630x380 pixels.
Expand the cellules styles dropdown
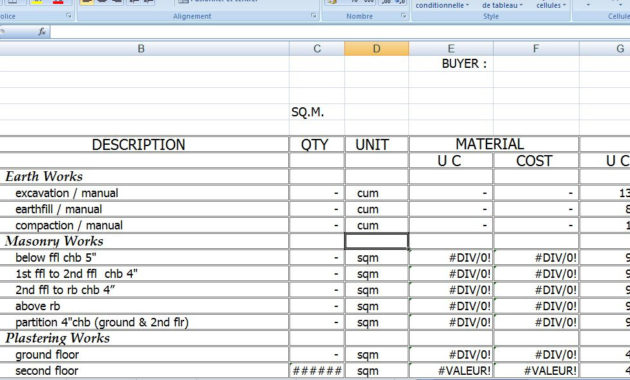point(551,5)
